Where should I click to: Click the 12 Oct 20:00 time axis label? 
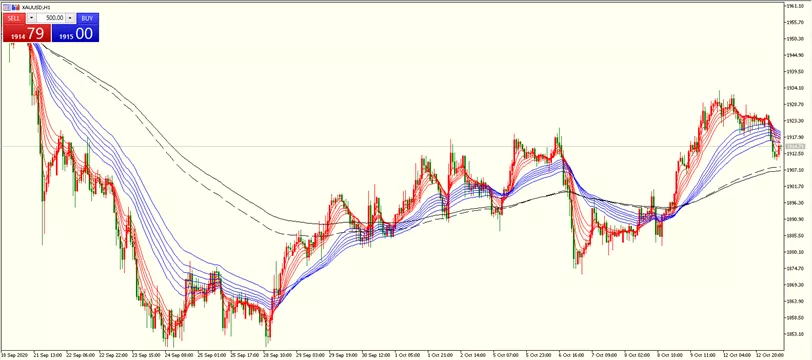click(771, 355)
